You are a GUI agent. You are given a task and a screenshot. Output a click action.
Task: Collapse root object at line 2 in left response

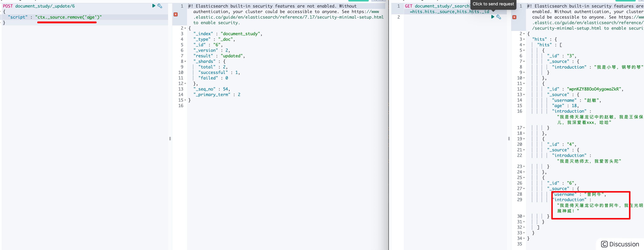(185, 28)
